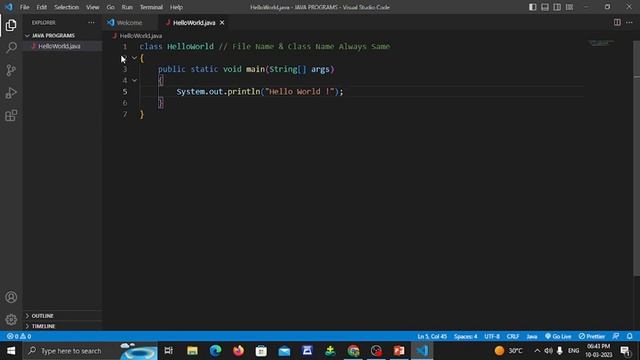
Task: Open File Explorer from the taskbar
Action: coord(192,351)
